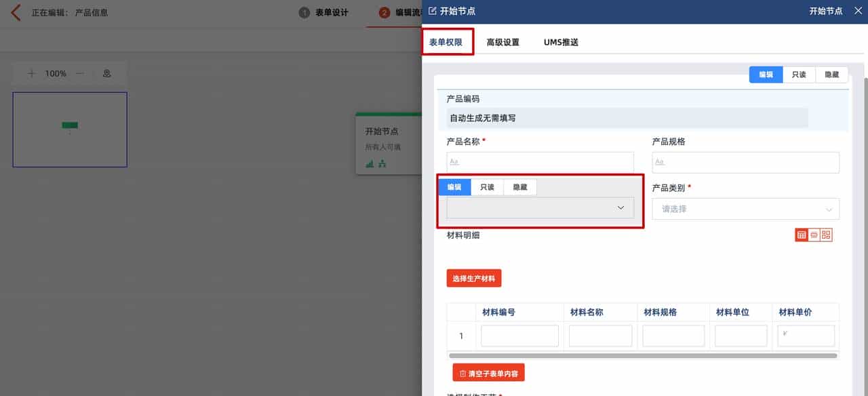Click the 清空子表单内容 button
The width and height of the screenshot is (868, 396).
click(489, 372)
